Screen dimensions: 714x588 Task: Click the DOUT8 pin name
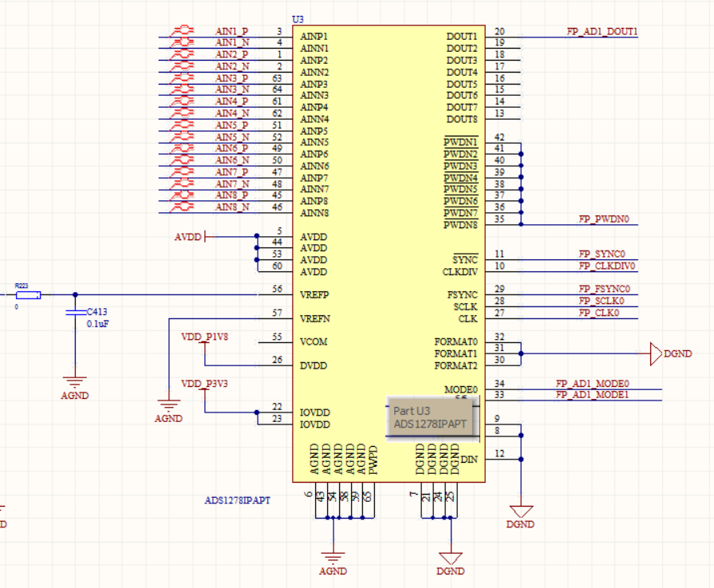(x=462, y=120)
